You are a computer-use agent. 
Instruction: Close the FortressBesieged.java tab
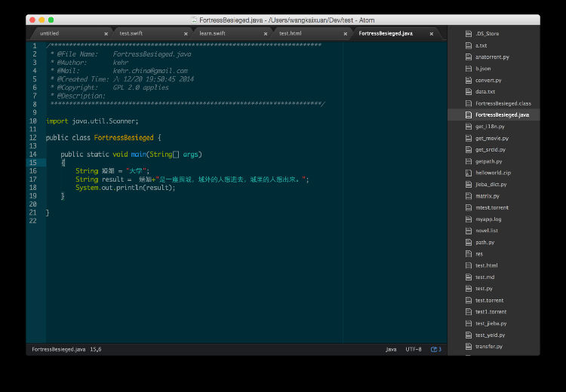[x=432, y=34]
